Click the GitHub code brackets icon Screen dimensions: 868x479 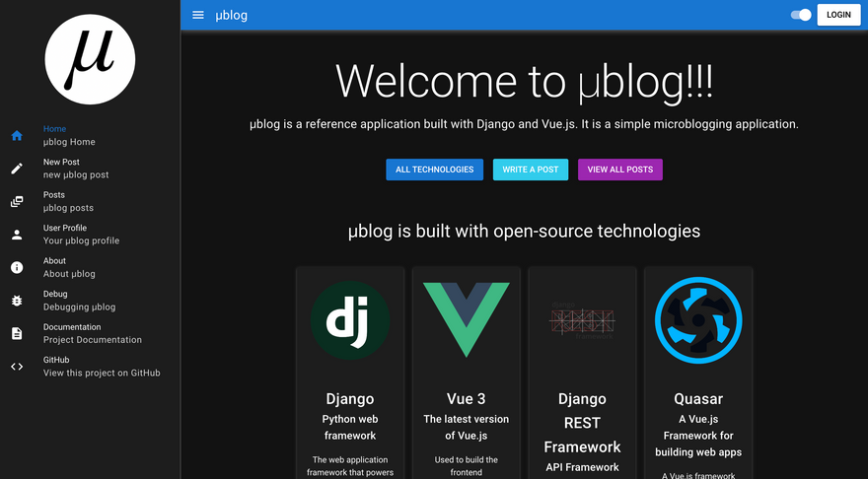click(17, 367)
